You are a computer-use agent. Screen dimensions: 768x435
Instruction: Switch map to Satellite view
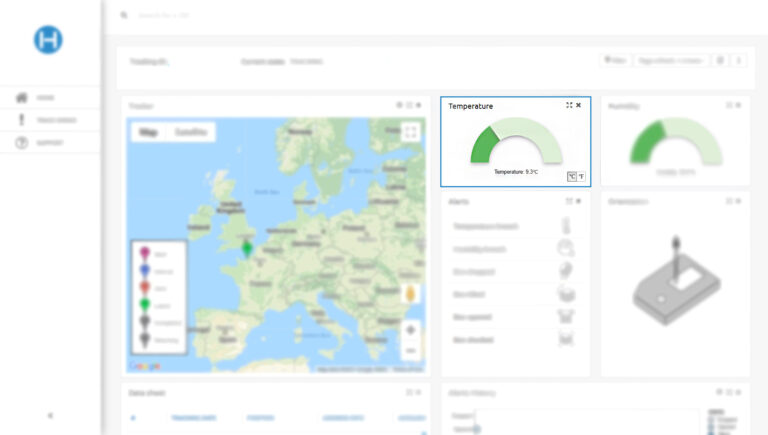[191, 132]
